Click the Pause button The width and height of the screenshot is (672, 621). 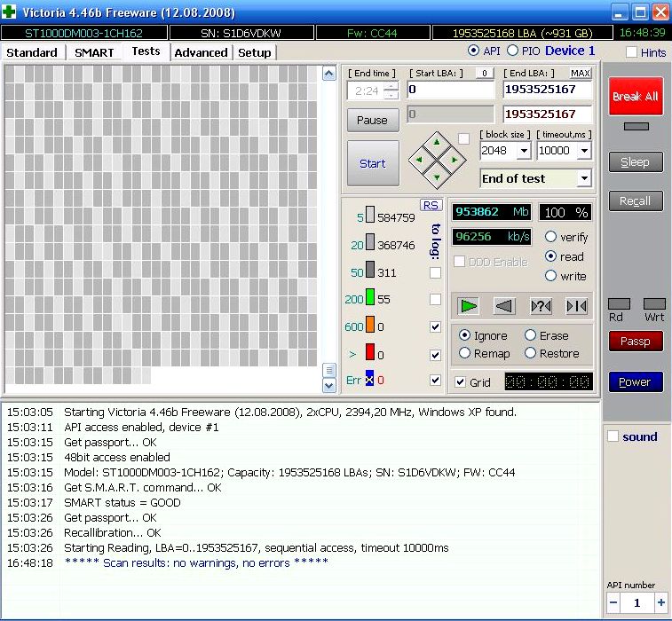coord(373,120)
